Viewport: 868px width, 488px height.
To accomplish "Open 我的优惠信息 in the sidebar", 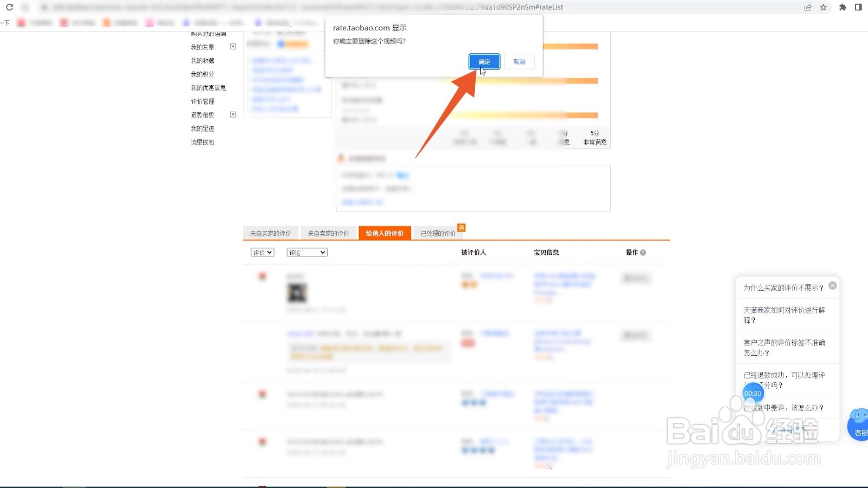I will 208,88.
